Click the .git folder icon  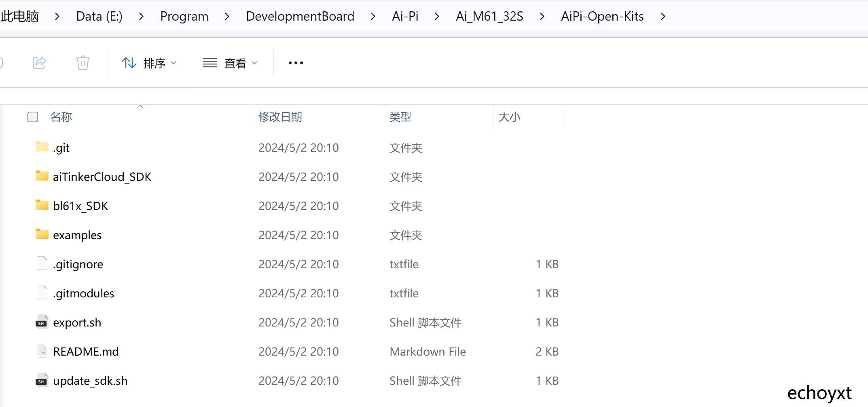[42, 146]
